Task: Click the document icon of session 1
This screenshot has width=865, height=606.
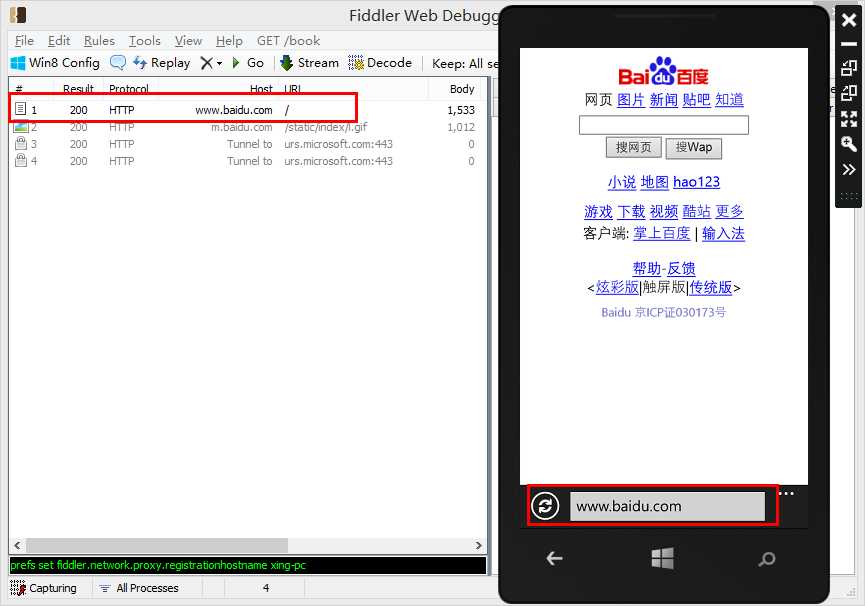Action: (20, 109)
